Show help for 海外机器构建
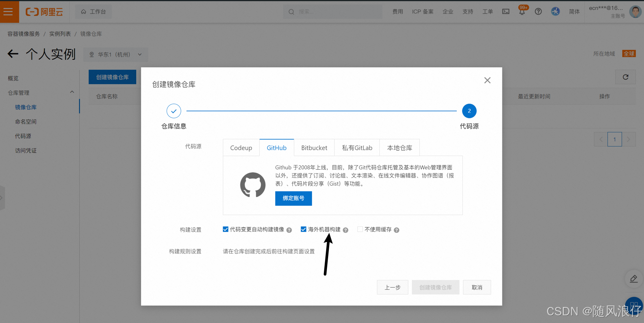Image resolution: width=644 pixels, height=323 pixels. (x=346, y=230)
